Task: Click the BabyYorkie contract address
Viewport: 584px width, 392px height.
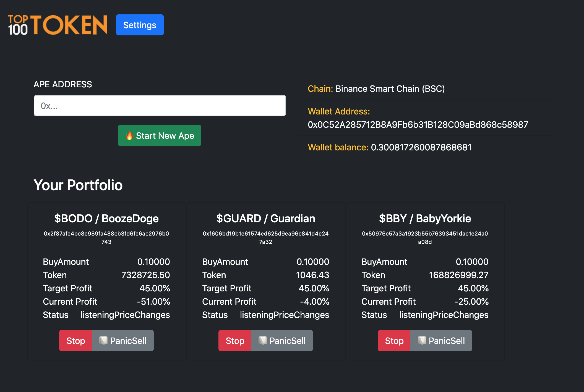Action: [x=425, y=237]
